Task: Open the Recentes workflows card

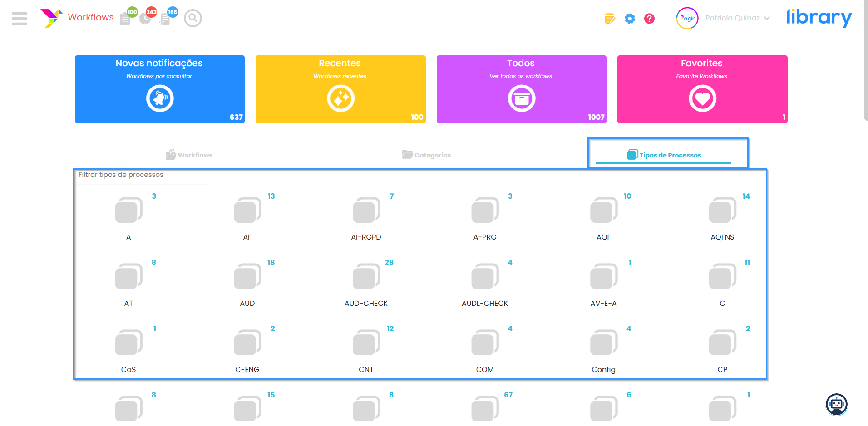Action: click(340, 89)
